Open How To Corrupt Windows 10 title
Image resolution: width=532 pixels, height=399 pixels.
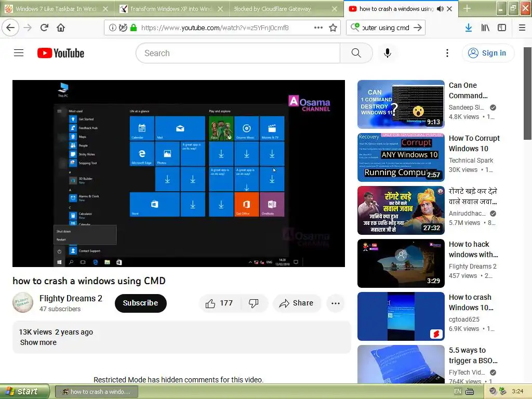474,143
